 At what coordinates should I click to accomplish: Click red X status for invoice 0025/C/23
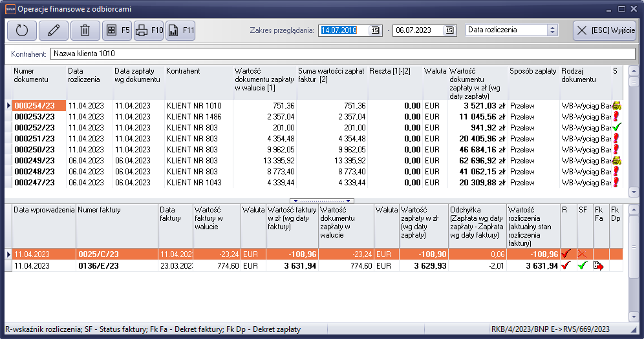pos(583,254)
